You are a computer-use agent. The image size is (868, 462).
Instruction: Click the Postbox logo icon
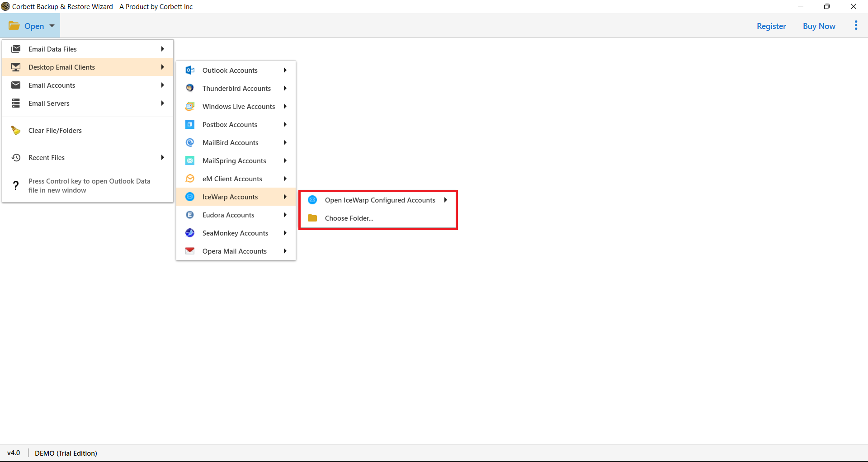(190, 124)
